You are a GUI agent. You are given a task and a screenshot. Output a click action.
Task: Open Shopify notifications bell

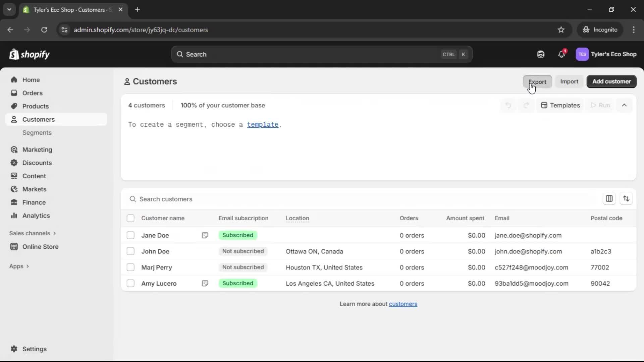[562, 54]
